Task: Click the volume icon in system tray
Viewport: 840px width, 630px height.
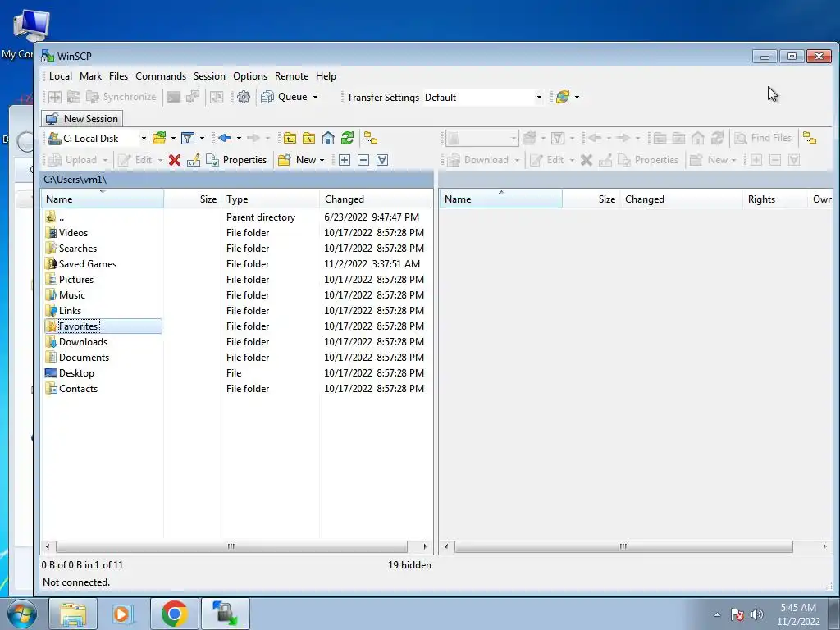Action: pyautogui.click(x=756, y=614)
